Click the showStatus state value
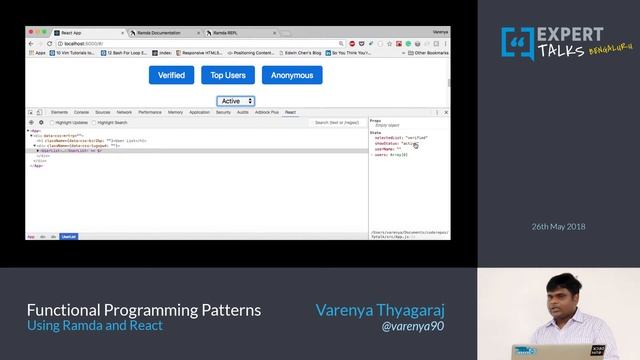This screenshot has height=360, width=640. tap(410, 144)
